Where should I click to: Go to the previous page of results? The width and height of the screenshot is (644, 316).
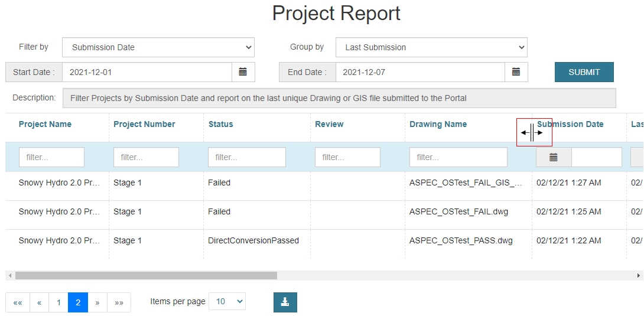[39, 302]
